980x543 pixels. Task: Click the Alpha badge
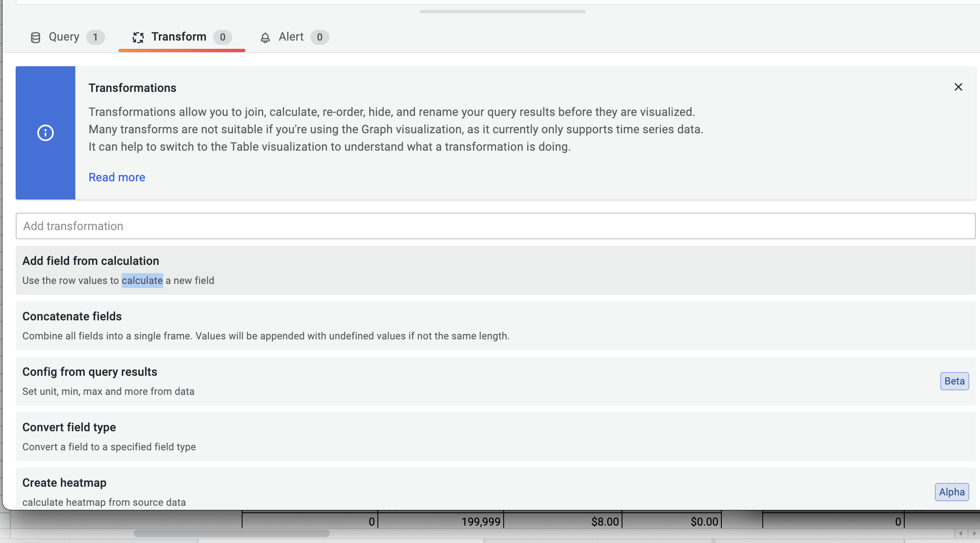pyautogui.click(x=951, y=492)
